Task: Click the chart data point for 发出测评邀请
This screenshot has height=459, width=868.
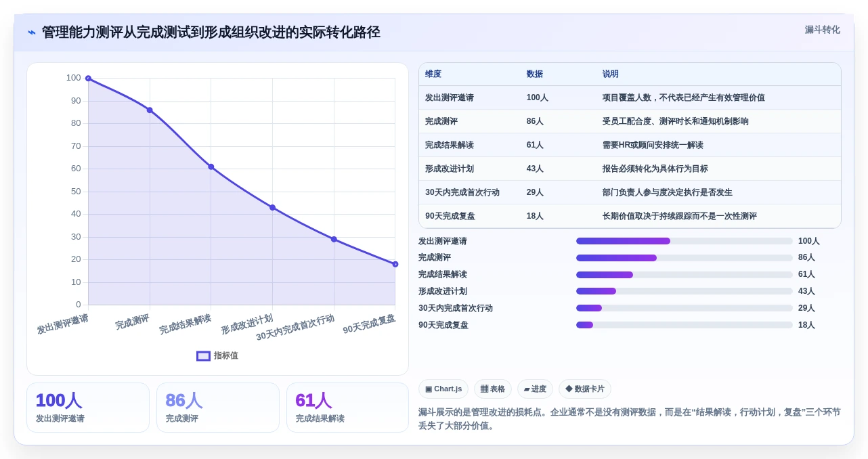Action: (x=88, y=79)
